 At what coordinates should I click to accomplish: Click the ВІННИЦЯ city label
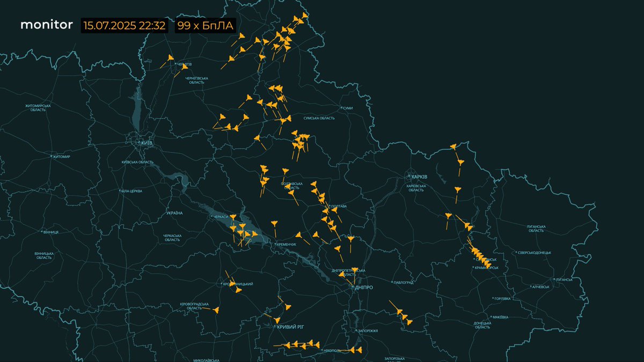coord(50,232)
